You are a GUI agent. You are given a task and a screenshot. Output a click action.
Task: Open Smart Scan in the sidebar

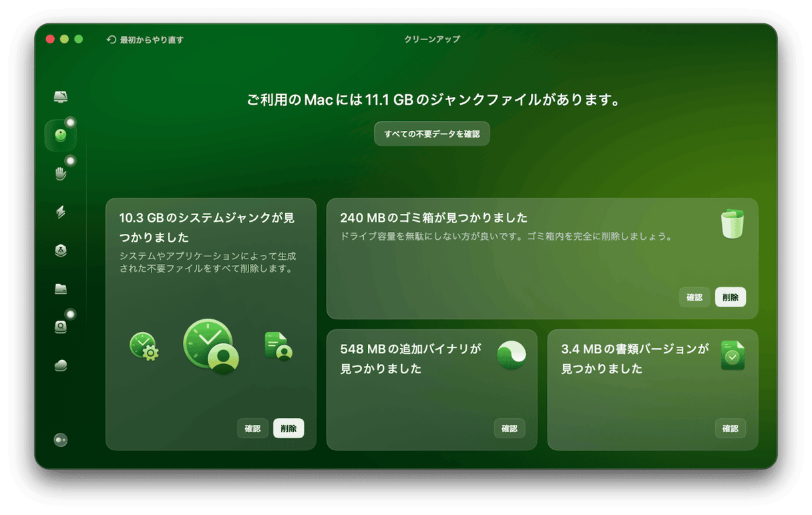[x=61, y=96]
